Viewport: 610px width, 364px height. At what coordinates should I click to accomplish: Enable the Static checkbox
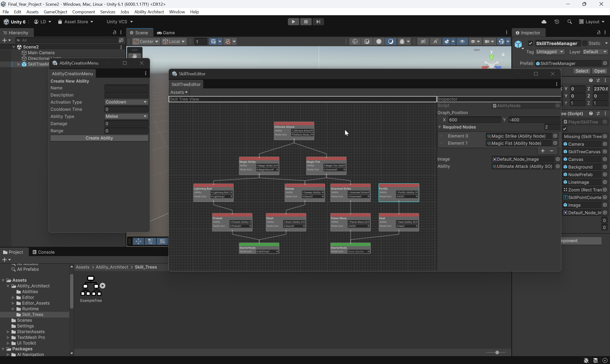coord(585,43)
